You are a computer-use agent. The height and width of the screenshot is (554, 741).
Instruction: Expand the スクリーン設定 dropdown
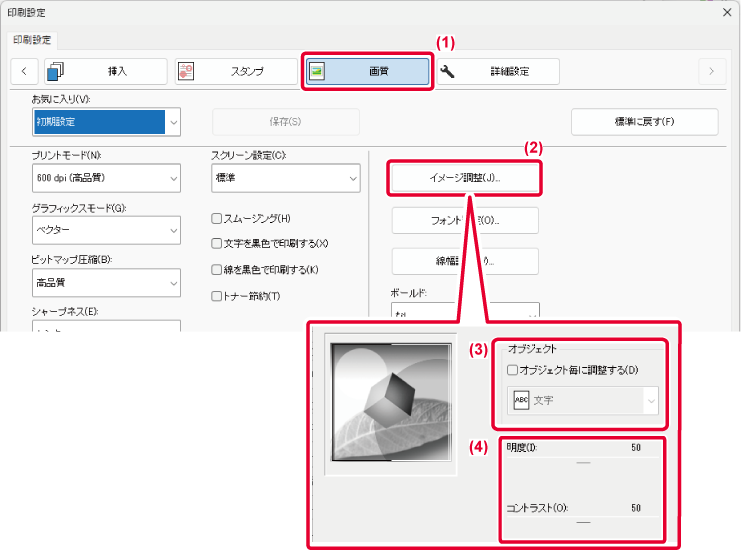pyautogui.click(x=285, y=177)
